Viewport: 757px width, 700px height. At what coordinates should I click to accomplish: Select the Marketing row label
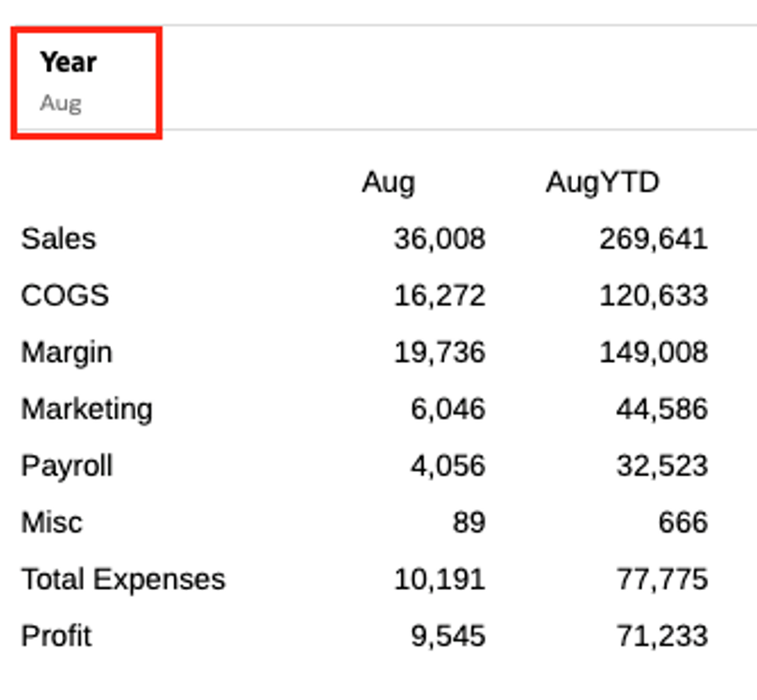point(86,410)
